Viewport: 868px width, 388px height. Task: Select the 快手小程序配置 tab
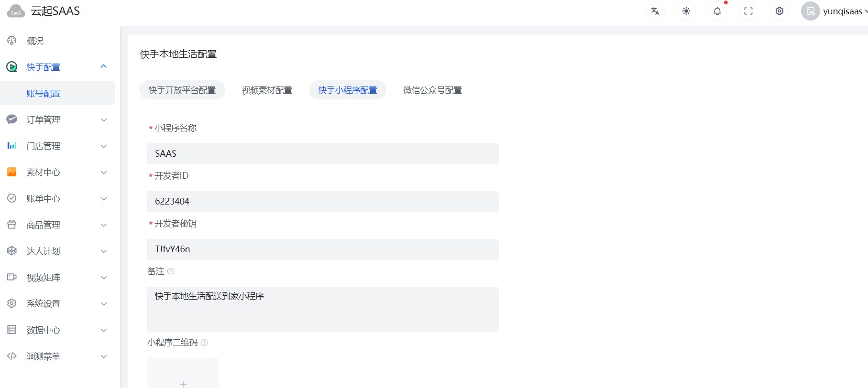pos(348,90)
